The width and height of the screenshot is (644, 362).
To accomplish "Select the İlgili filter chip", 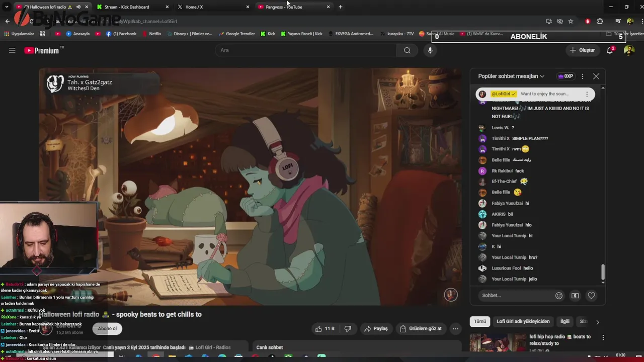I will tap(565, 321).
